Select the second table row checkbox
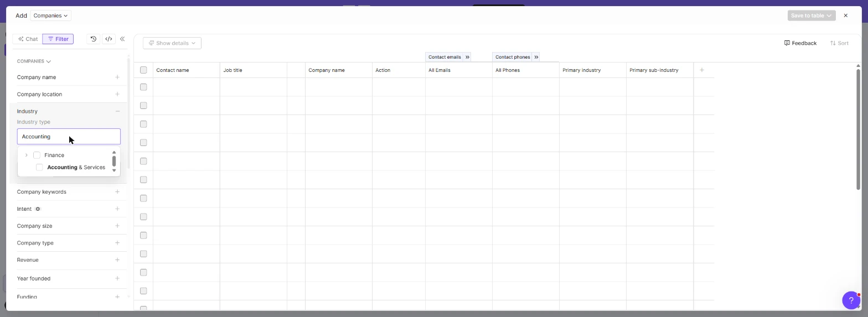The width and height of the screenshot is (868, 317). [143, 106]
